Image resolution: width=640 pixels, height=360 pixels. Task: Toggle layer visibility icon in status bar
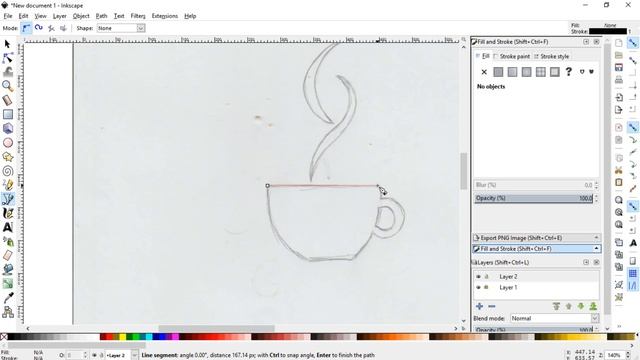[94, 356]
